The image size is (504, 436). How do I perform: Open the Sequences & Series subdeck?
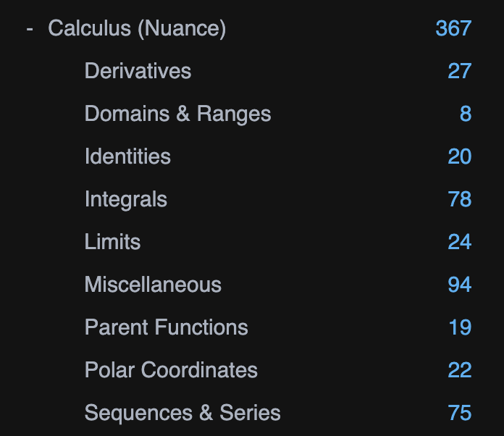click(x=182, y=413)
